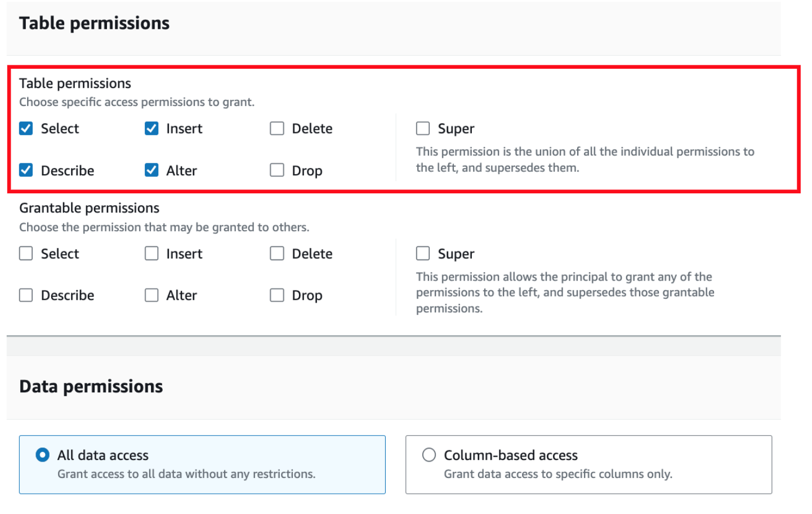Click the Column-based access card
Image resolution: width=812 pixels, height=514 pixels.
588,464
